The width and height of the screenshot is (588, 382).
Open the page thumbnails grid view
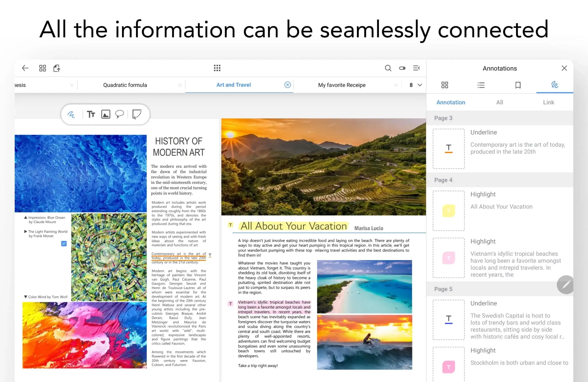(43, 68)
